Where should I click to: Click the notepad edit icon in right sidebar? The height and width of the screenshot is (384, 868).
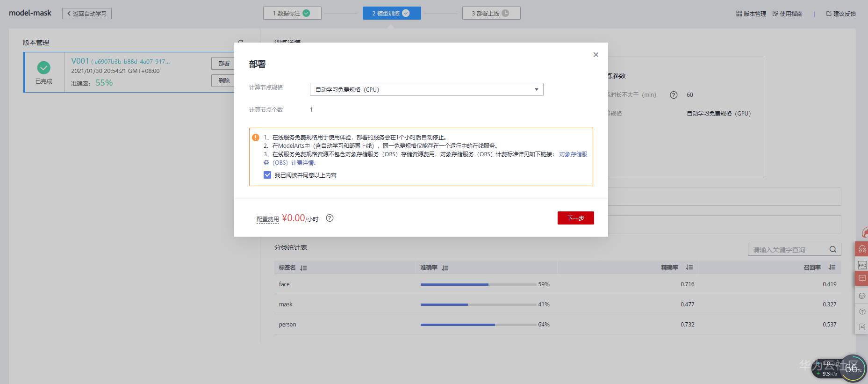coord(862,327)
